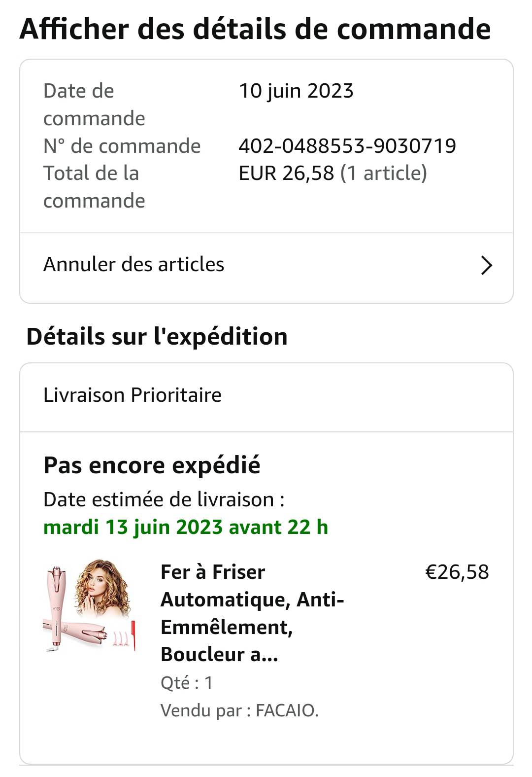Tap the seller name FACAIO
Viewport: 532px width, 777px height.
(287, 710)
